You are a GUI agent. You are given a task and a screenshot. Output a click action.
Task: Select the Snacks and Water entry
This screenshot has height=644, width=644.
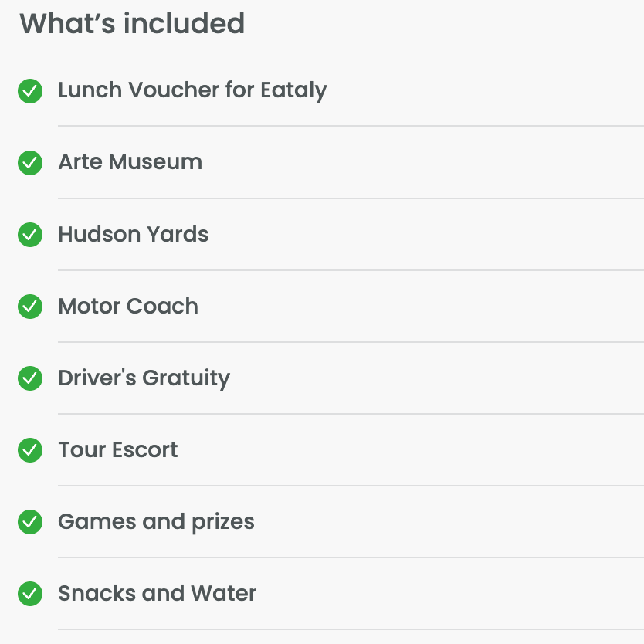tap(157, 593)
